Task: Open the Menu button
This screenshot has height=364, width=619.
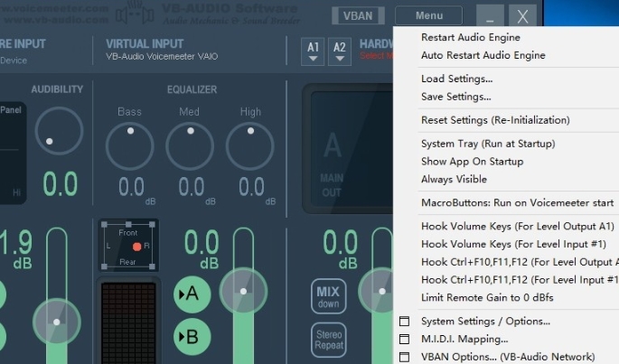Action: [428, 15]
